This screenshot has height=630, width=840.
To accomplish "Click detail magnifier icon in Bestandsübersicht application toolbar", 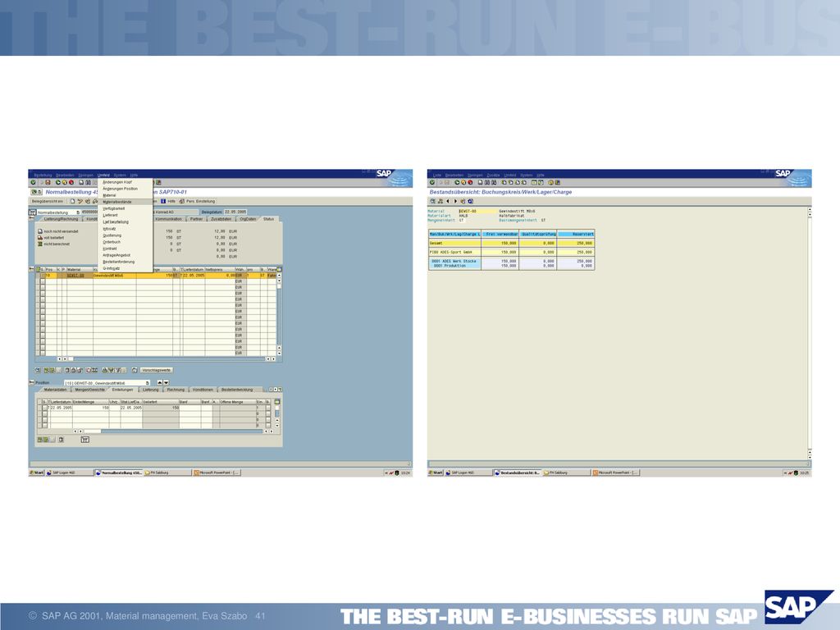I will coord(432,202).
